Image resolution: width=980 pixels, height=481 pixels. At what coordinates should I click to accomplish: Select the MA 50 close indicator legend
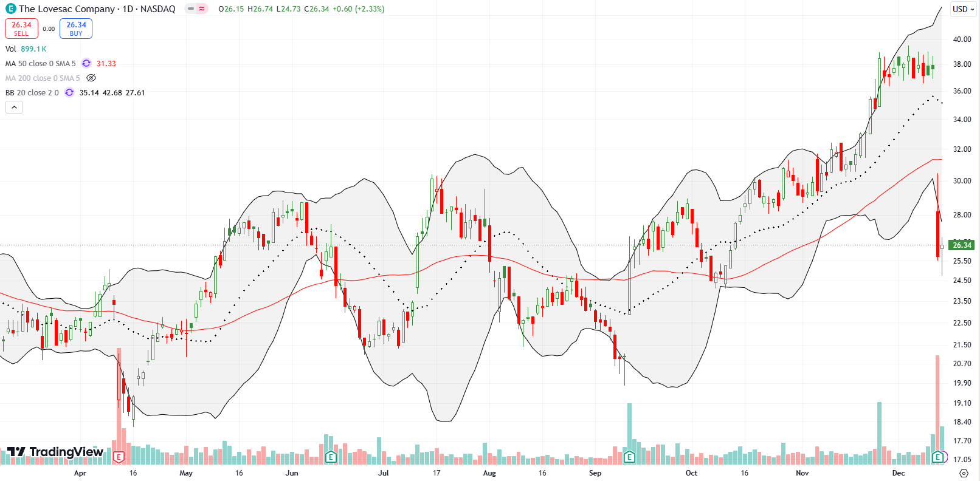click(x=41, y=63)
